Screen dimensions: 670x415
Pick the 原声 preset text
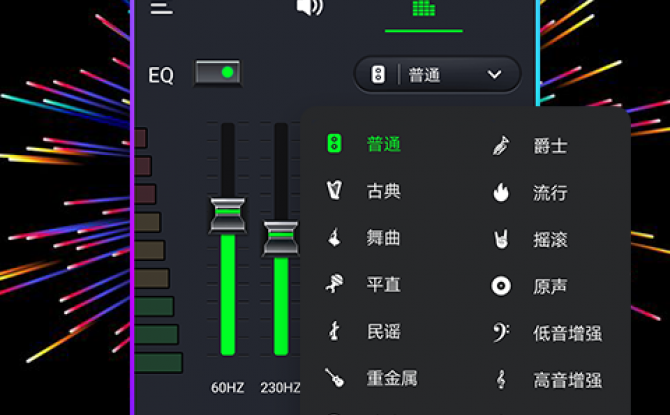[550, 286]
